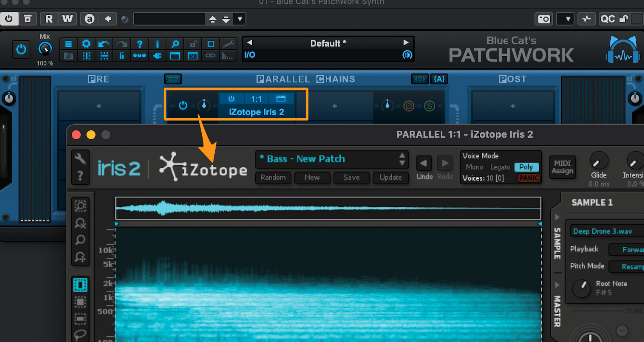Open Iris help question mark
Viewport: 644px width, 342px height.
(x=80, y=176)
